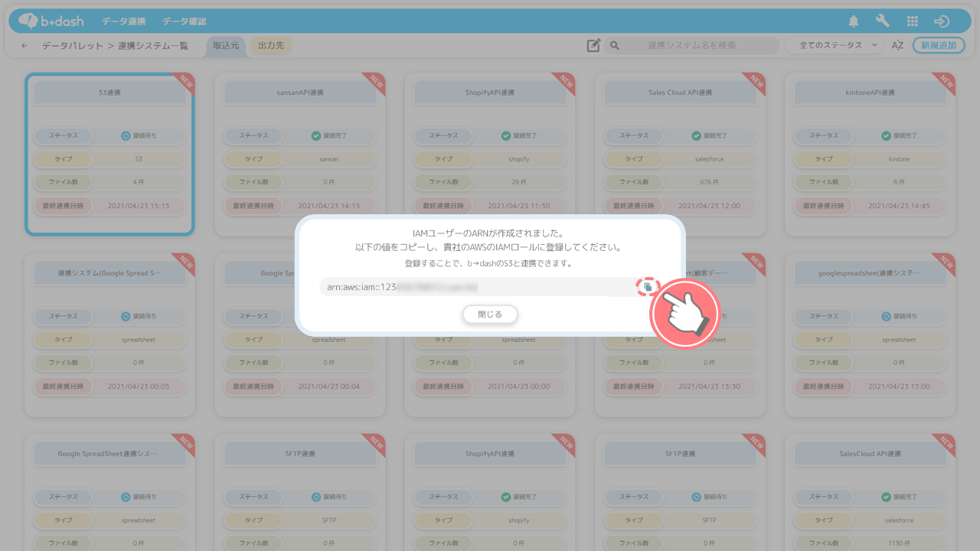Click the 閉じる button in the dialog

[490, 315]
